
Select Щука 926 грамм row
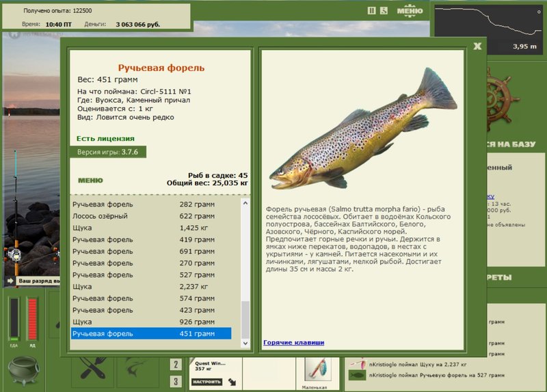[151, 322]
